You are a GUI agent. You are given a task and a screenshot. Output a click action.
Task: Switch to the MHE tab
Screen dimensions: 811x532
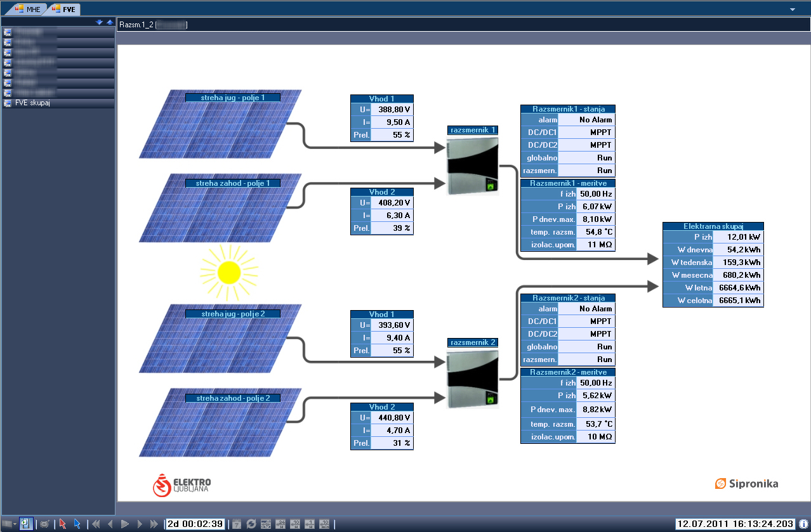pyautogui.click(x=28, y=9)
